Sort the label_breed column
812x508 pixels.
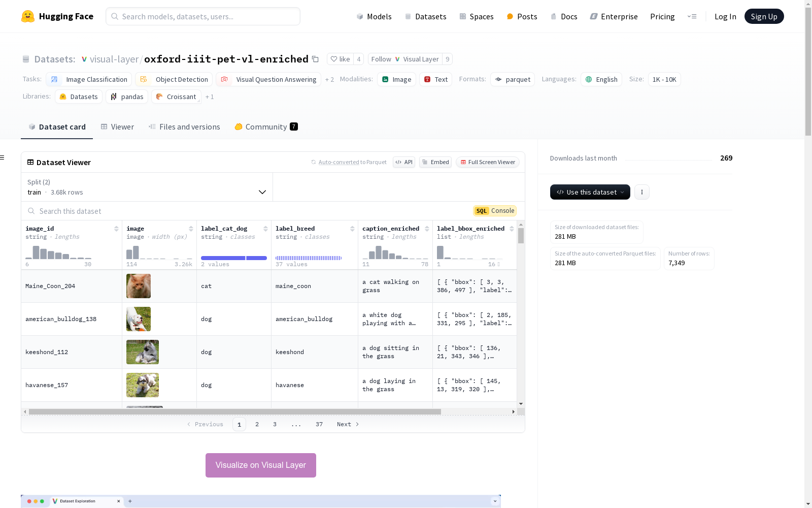pos(352,229)
